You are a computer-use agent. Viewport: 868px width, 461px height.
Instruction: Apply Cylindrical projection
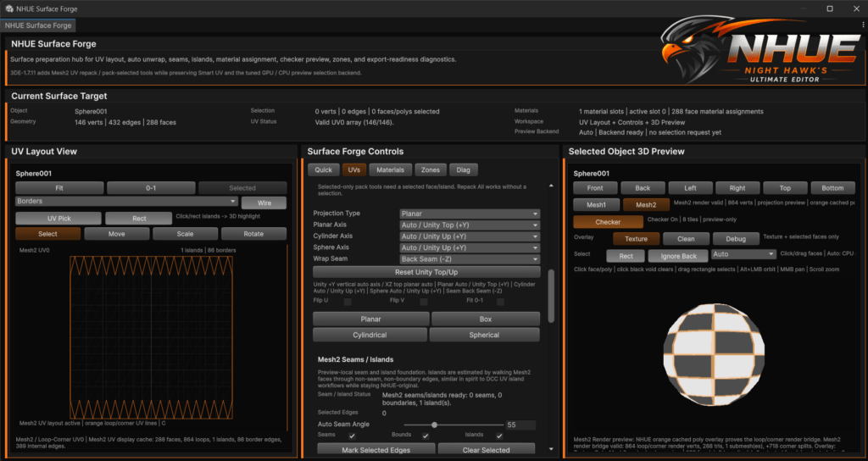point(370,336)
